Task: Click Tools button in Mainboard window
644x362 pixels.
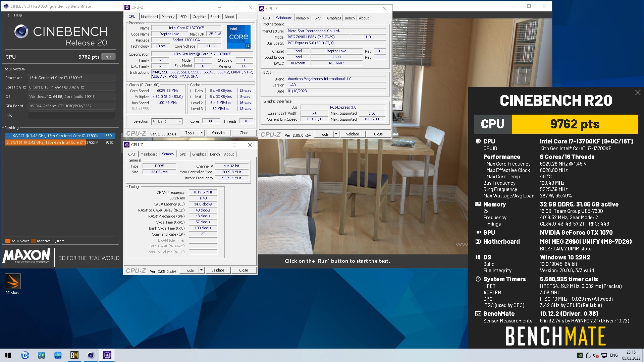Action: click(x=324, y=134)
